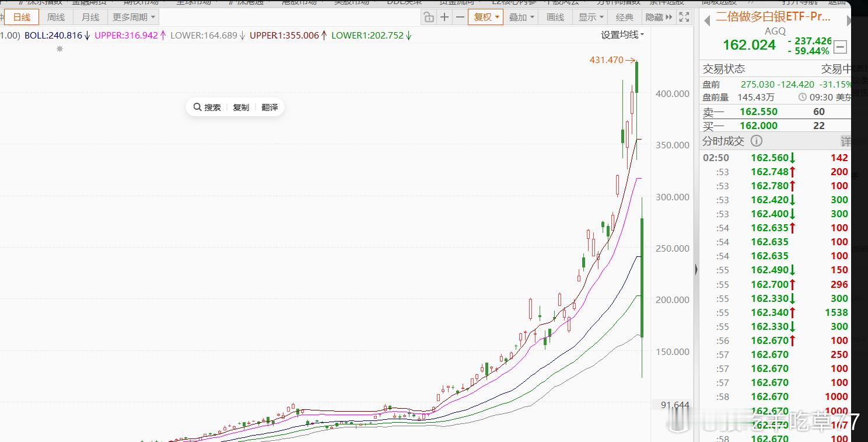Switch to 月线 monthly chart tab

pos(90,17)
